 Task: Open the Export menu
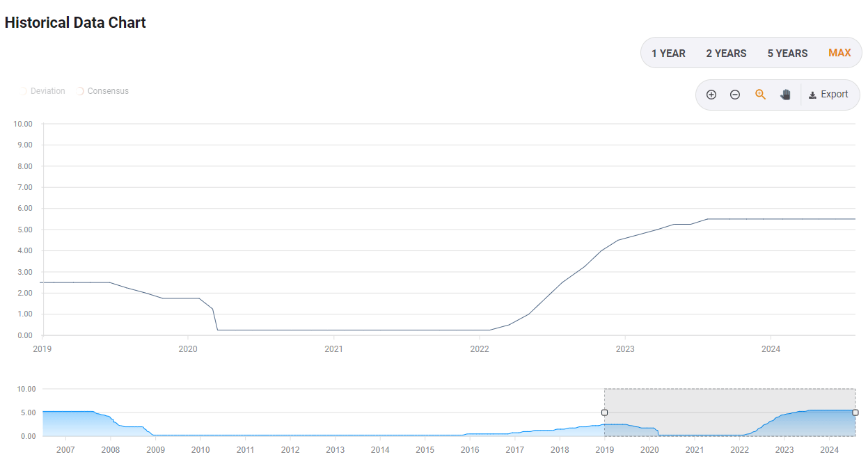tap(830, 94)
